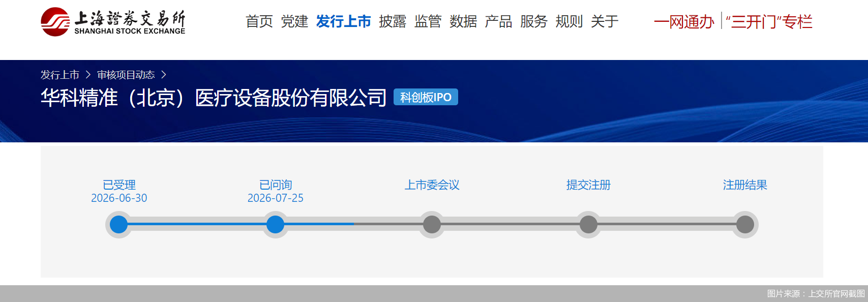The image size is (868, 302).
Task: Open the 党建 menu item
Action: pos(294,21)
